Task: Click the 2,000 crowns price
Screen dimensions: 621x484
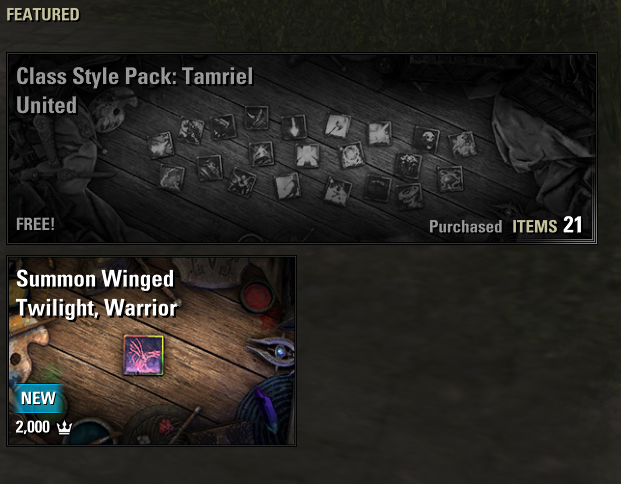Action: tap(32, 427)
